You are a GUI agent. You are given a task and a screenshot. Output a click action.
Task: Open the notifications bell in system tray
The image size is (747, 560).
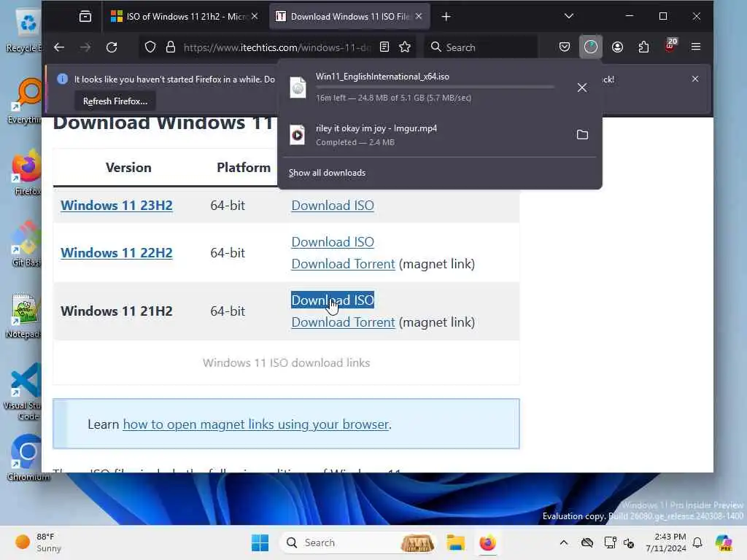tap(697, 542)
